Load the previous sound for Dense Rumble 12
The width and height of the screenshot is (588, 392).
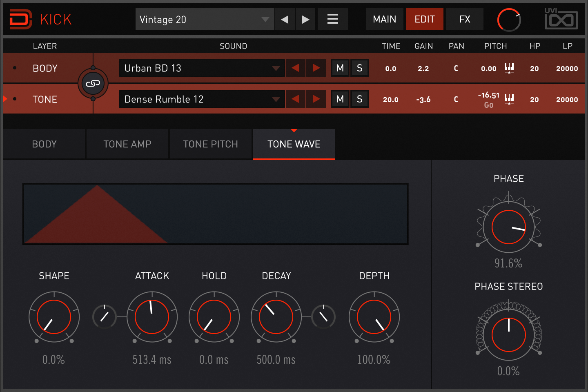point(295,99)
